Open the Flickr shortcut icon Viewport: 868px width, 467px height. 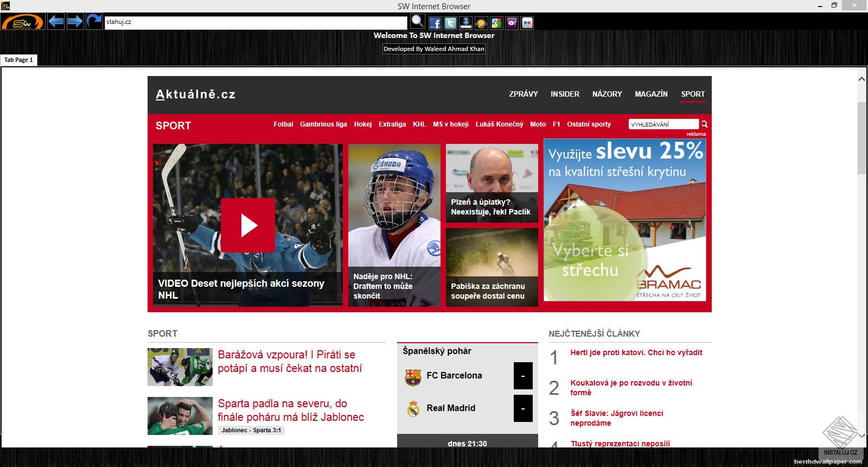pos(527,23)
